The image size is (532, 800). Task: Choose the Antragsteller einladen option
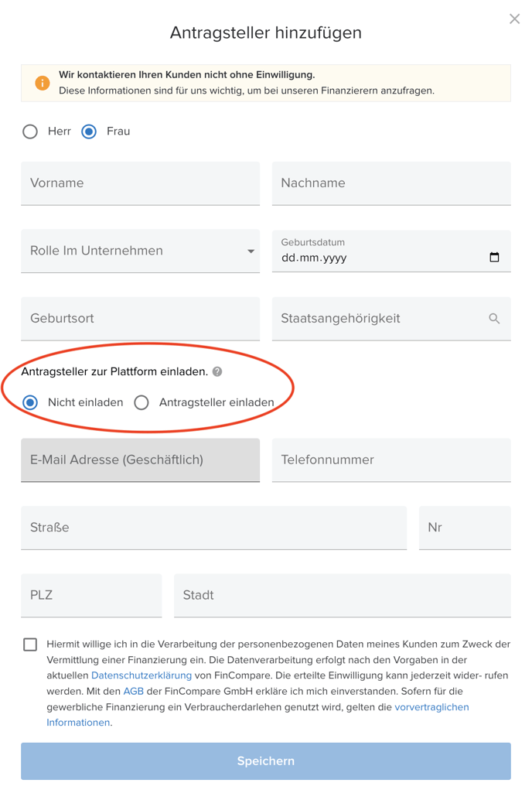coord(142,402)
